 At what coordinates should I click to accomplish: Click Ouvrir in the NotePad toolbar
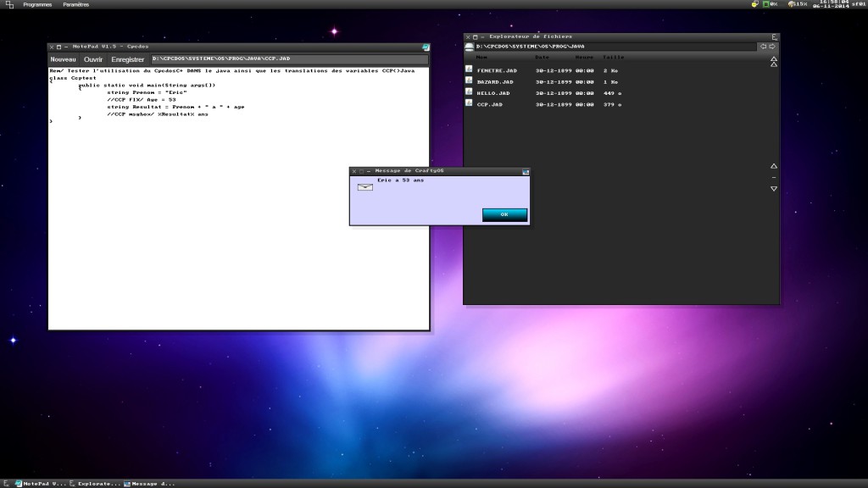93,59
